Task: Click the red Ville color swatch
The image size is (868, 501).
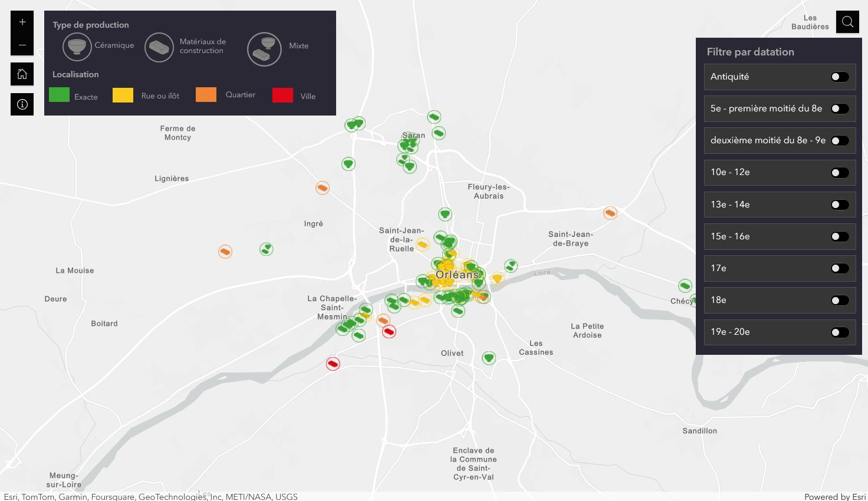Action: [x=282, y=95]
